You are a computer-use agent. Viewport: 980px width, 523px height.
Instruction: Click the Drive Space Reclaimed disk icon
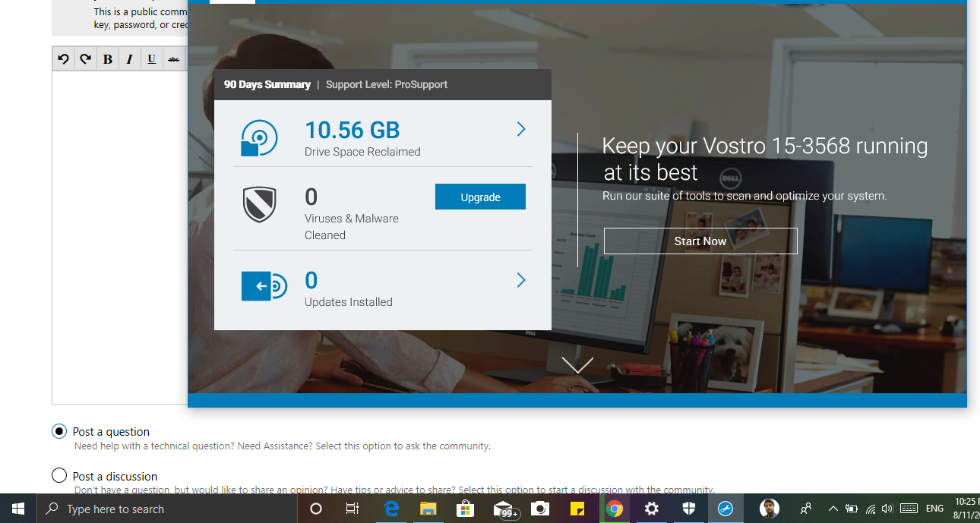click(259, 138)
